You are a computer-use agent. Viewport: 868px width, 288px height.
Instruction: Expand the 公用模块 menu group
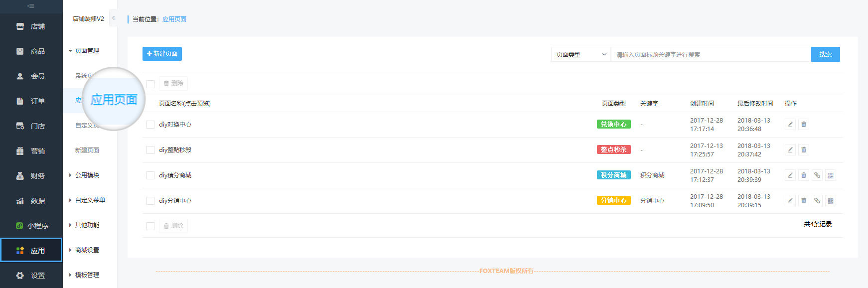[87, 175]
